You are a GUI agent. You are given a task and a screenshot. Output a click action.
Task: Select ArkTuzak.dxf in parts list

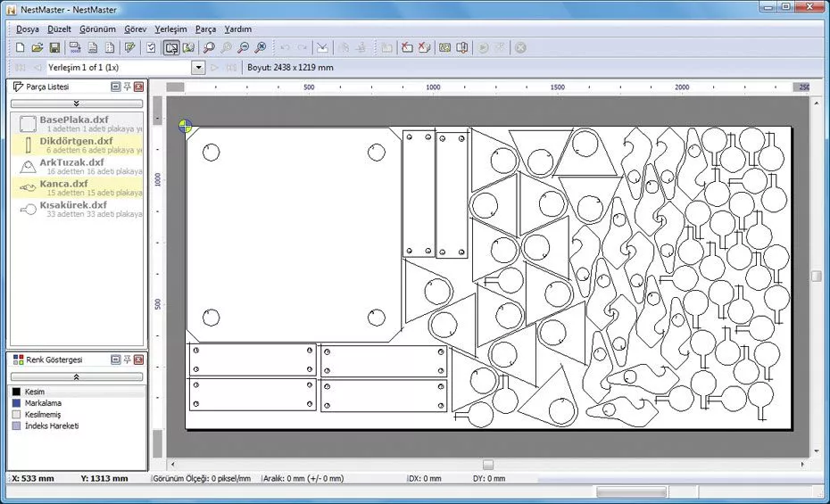coord(77,166)
